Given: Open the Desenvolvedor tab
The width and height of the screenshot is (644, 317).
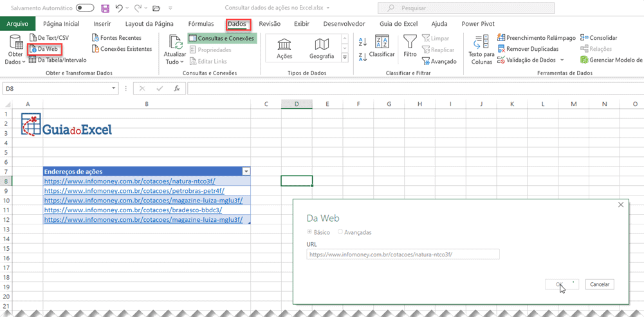Looking at the screenshot, I should pos(344,24).
